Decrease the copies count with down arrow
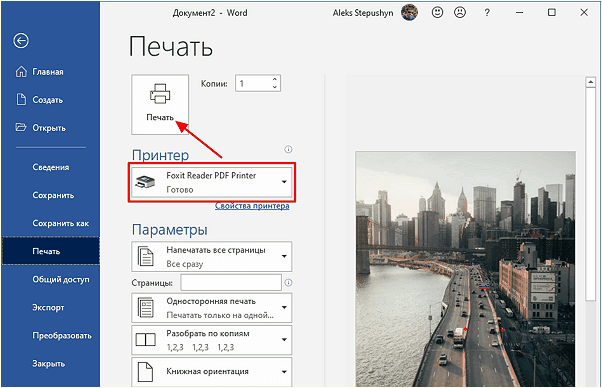The height and width of the screenshot is (388, 602). pos(275,88)
